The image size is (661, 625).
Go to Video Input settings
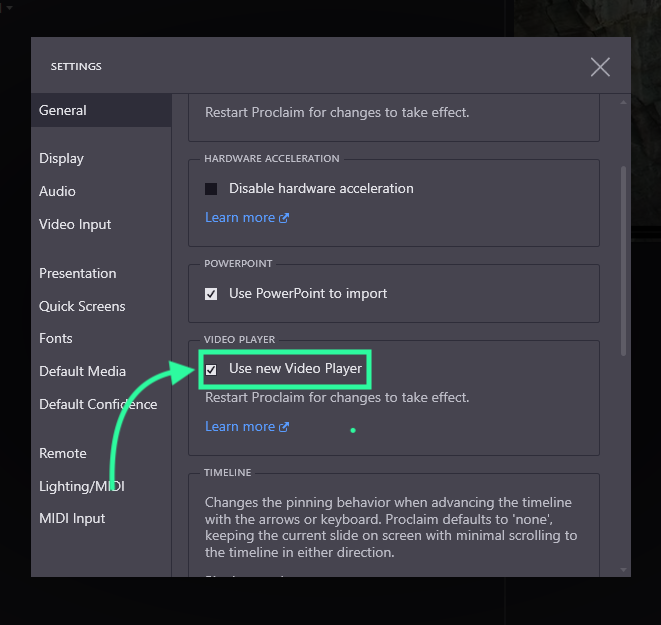(x=75, y=224)
